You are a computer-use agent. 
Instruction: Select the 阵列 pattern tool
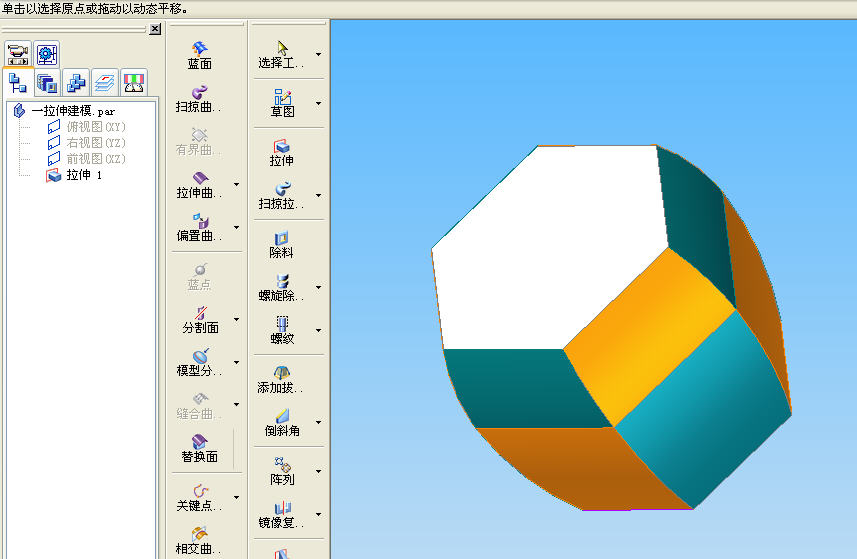[x=282, y=472]
